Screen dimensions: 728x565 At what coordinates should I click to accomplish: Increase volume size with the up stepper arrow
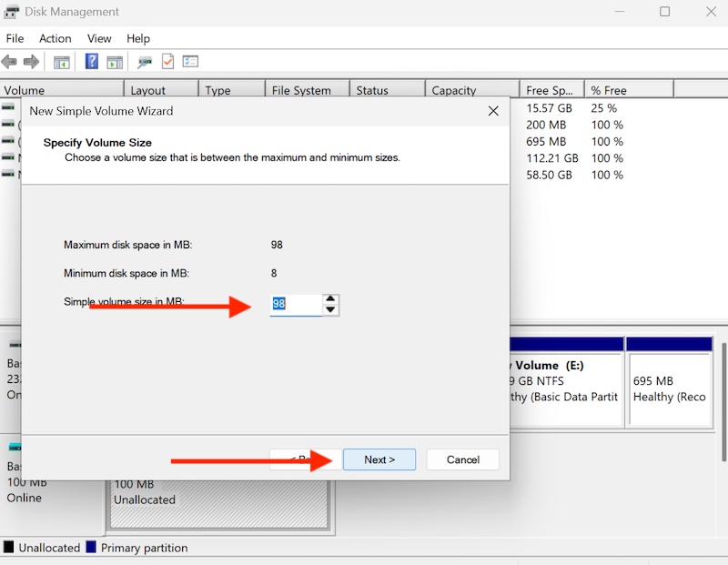330,300
